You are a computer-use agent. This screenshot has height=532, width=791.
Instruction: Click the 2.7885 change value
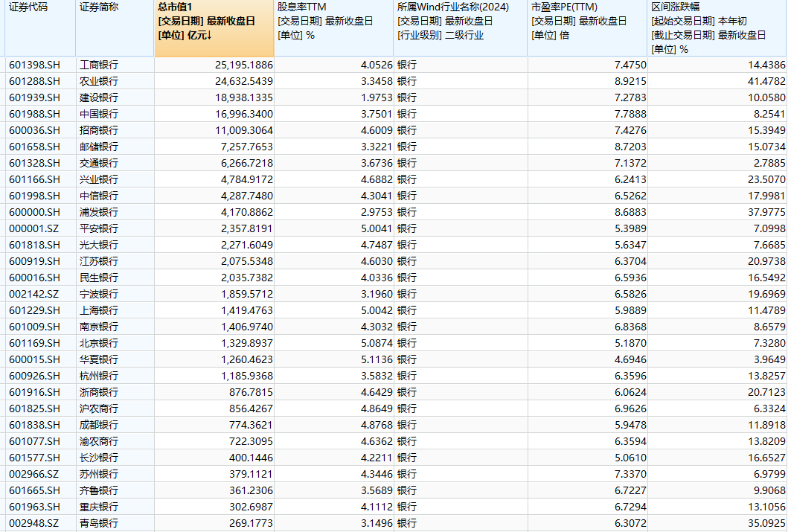pos(769,164)
